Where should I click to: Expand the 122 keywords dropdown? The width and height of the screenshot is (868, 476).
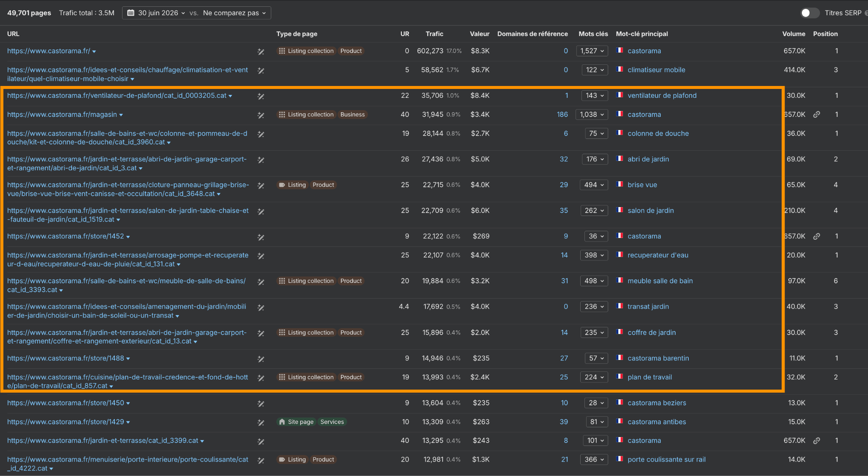[x=595, y=70]
